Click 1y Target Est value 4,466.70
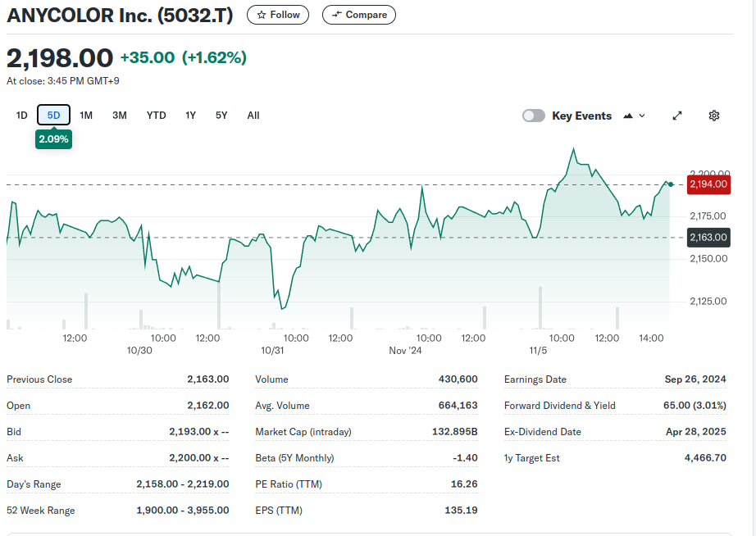The image size is (756, 536). (705, 457)
